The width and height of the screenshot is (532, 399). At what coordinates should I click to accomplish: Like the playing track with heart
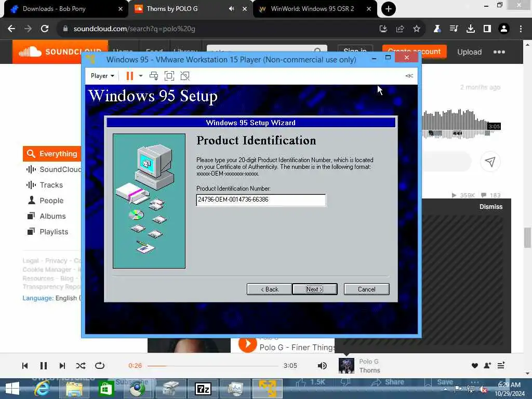[x=475, y=365]
